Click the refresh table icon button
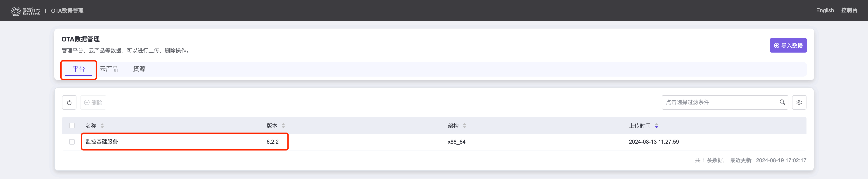 pos(69,102)
